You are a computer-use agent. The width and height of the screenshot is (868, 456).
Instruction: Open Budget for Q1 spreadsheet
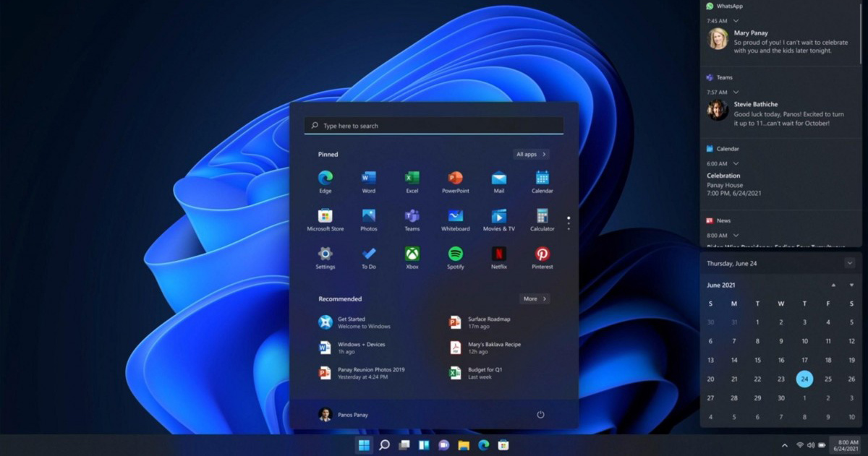point(476,373)
